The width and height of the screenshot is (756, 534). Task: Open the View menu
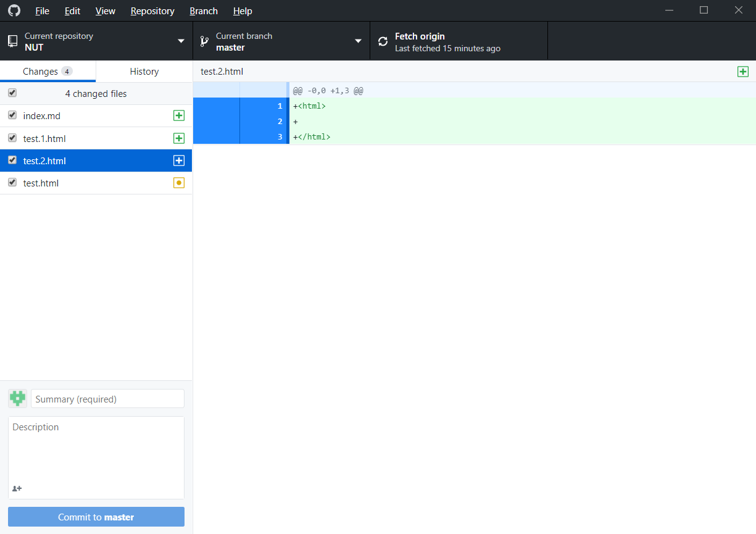106,11
